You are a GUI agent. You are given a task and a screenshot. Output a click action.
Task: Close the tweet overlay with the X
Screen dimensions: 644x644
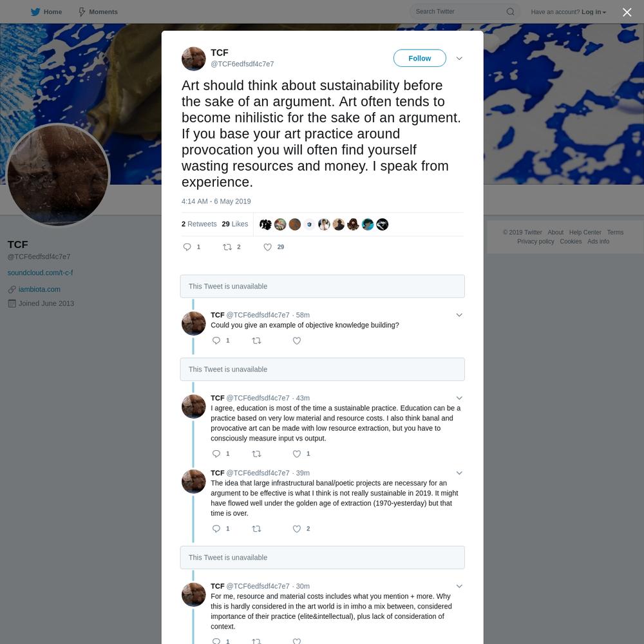(x=627, y=12)
